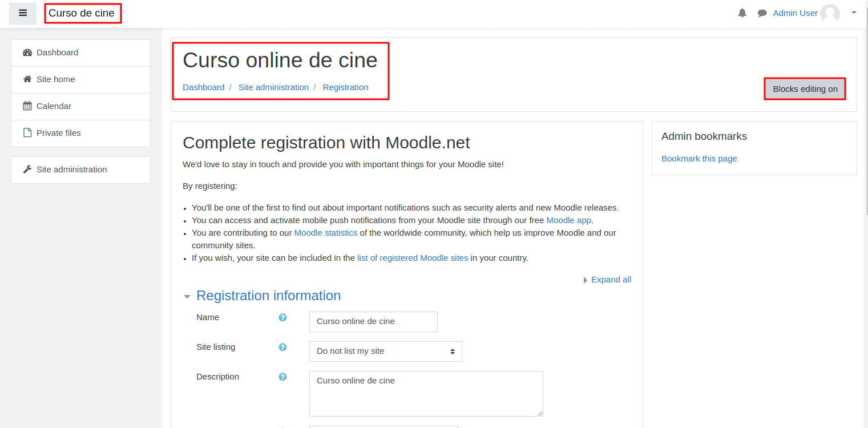Open the Moodle statistics link
This screenshot has height=428, width=868.
click(x=325, y=232)
